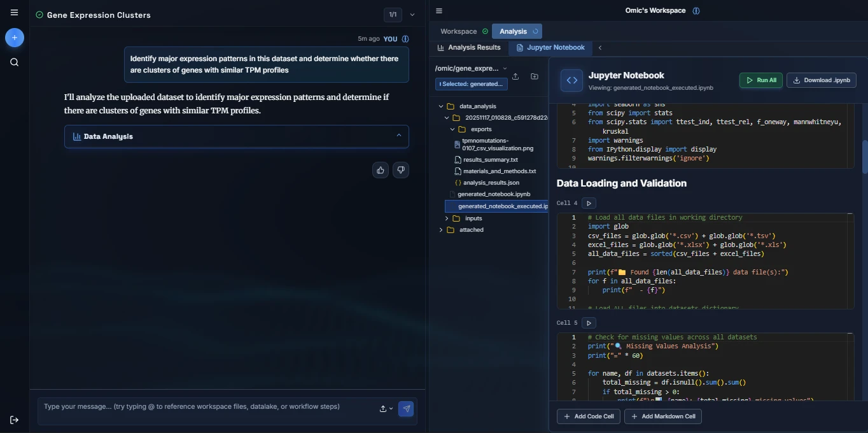Click the Jupyter Notebook code brackets icon

571,80
